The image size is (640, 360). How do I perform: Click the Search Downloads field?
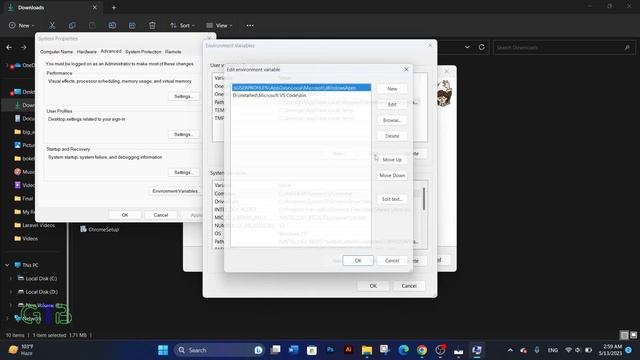pyautogui.click(x=563, y=47)
